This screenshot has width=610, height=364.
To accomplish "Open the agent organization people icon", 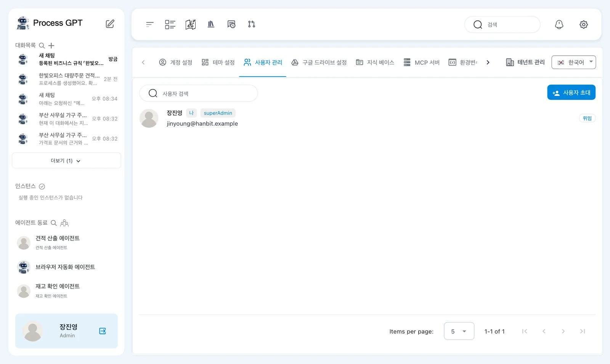I will click(x=64, y=223).
